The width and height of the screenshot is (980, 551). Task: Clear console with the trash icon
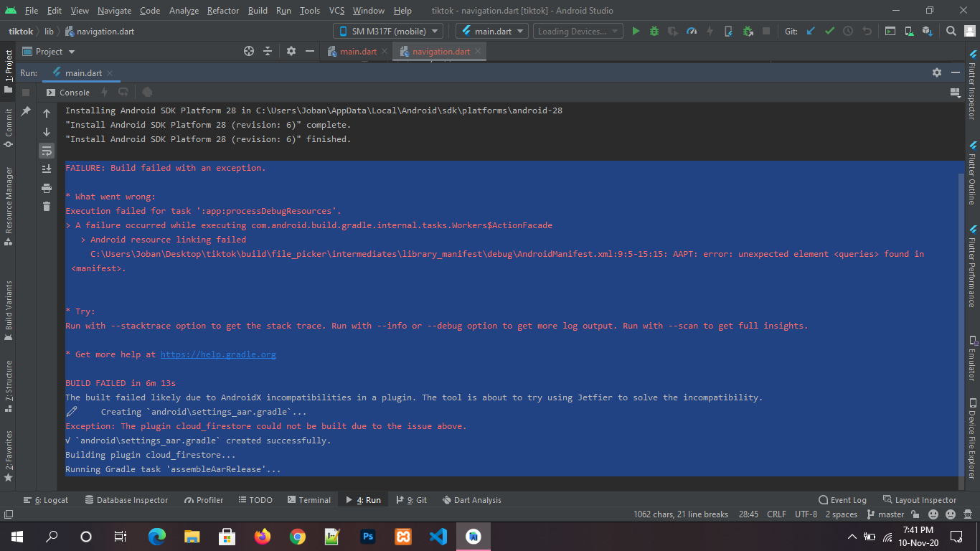(x=47, y=207)
